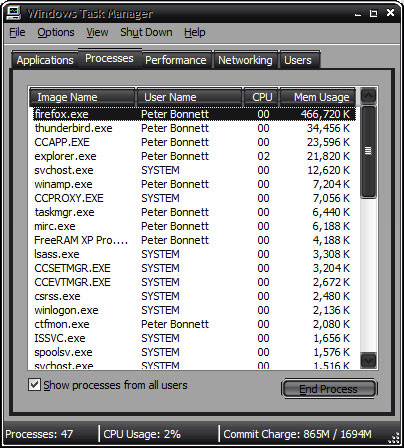Screen dimensions: 404x448
Task: Select the winlogon.exe process
Action: (194, 310)
